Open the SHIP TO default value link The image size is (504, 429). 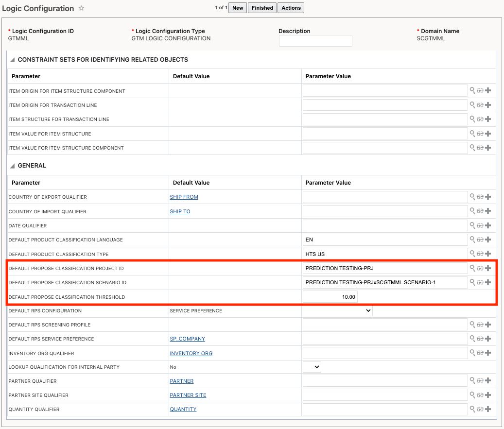click(180, 211)
